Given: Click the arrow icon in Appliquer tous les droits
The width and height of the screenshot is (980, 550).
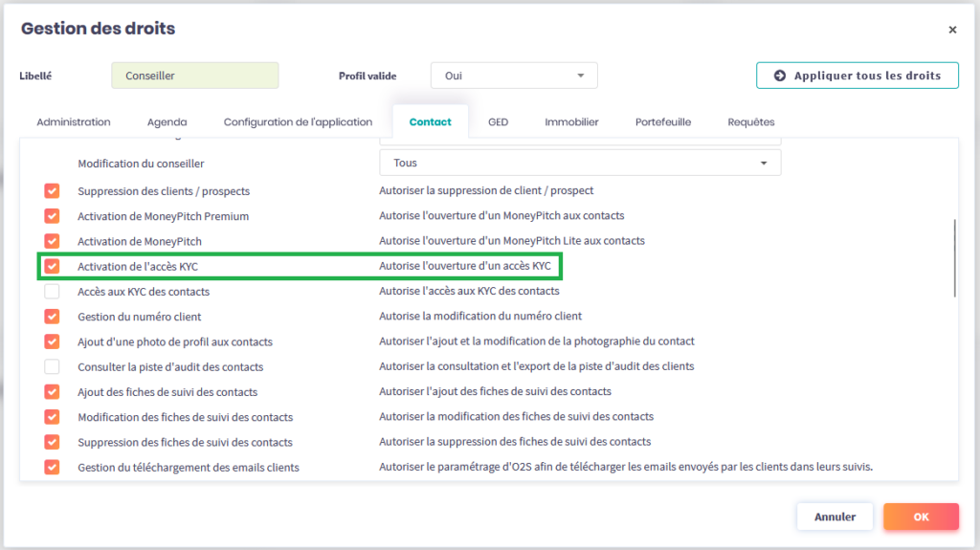Looking at the screenshot, I should click(x=780, y=76).
